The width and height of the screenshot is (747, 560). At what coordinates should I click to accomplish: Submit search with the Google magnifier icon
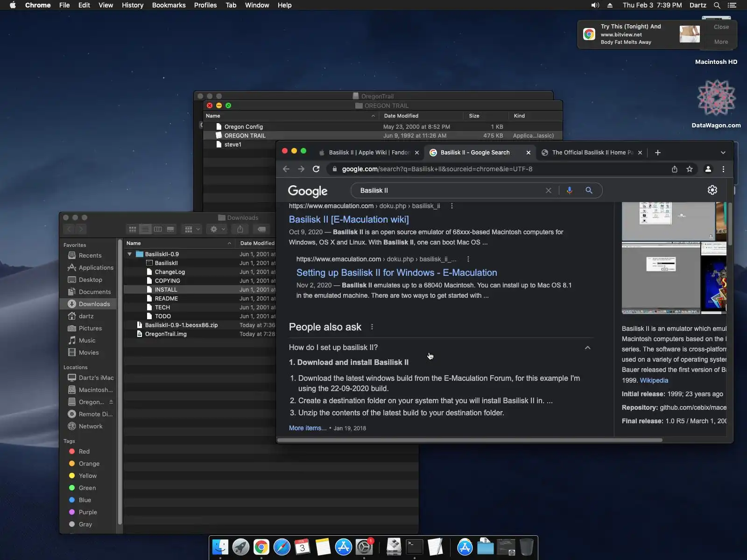(589, 190)
